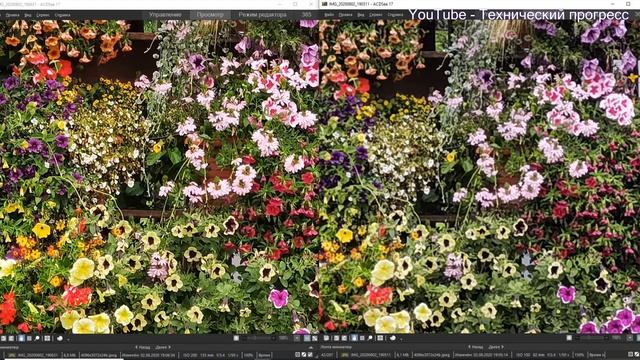Select highlighted scroll hand tool in right window

coord(354,338)
